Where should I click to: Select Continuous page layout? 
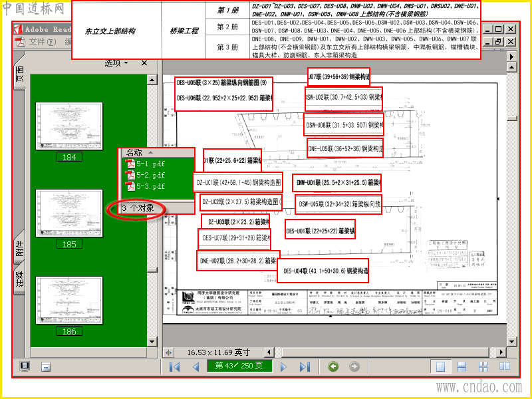click(462, 366)
